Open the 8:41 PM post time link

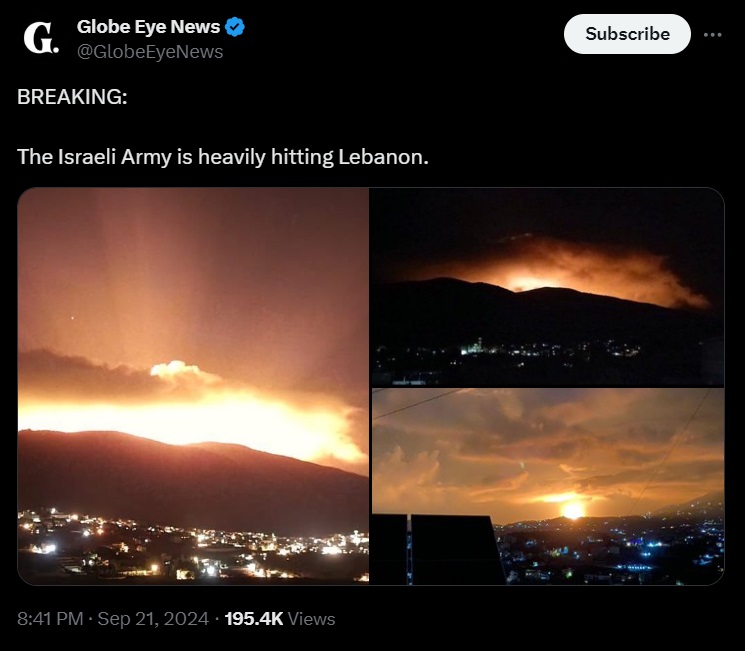50,619
